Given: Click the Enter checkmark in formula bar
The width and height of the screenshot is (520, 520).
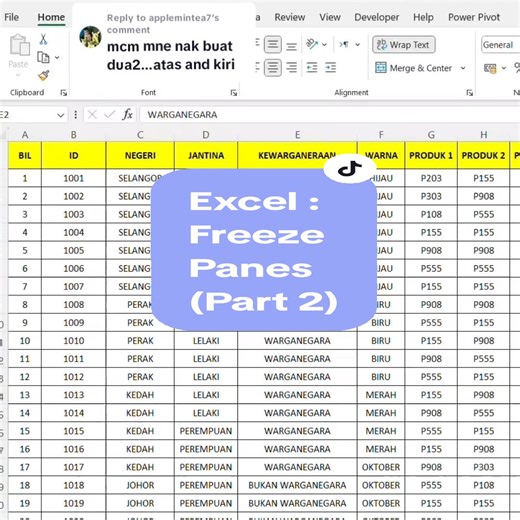Looking at the screenshot, I should [x=109, y=115].
